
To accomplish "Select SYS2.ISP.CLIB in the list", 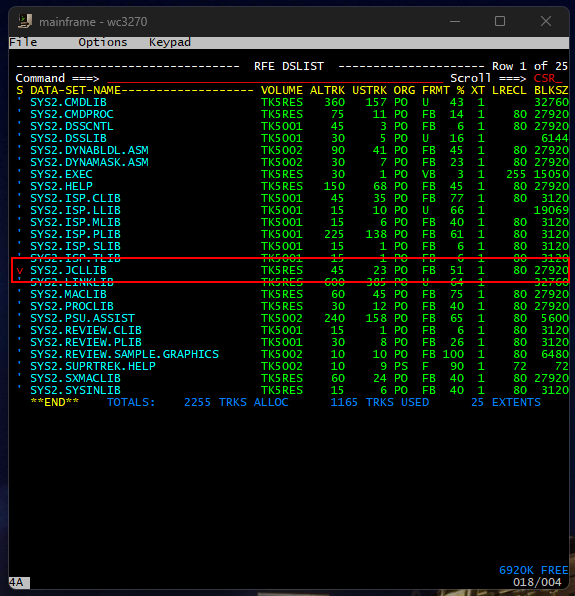I will pyautogui.click(x=75, y=198).
